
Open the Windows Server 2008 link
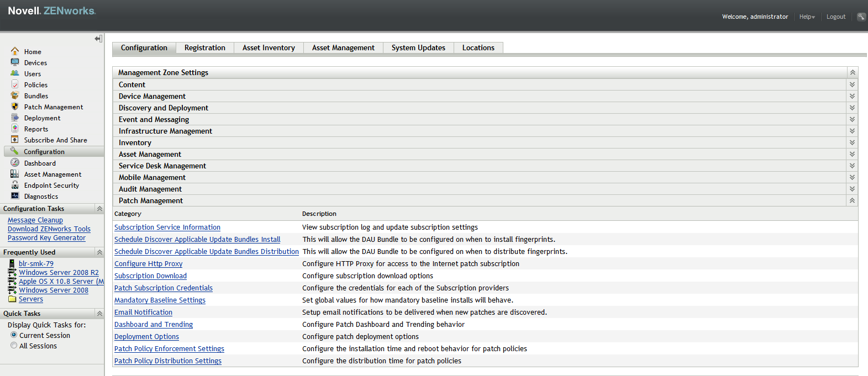click(x=54, y=290)
